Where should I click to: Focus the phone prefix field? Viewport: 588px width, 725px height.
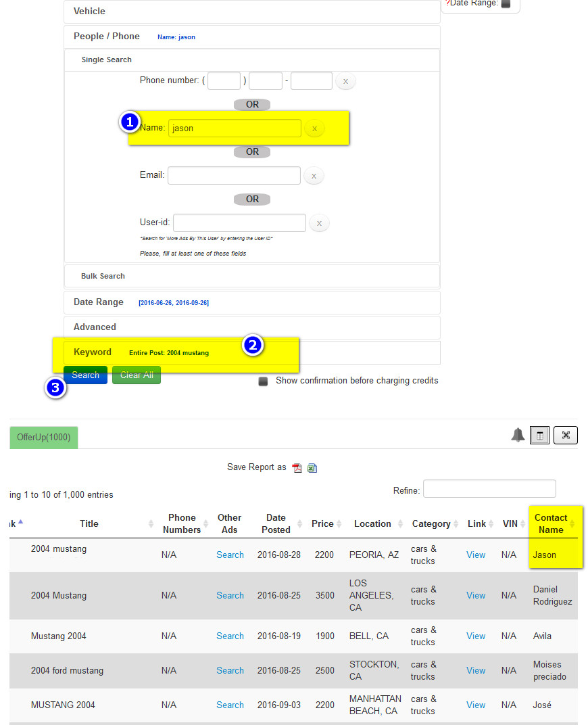click(x=266, y=81)
